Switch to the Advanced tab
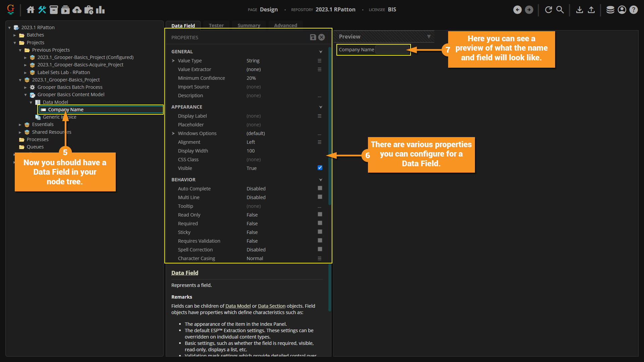 click(285, 25)
